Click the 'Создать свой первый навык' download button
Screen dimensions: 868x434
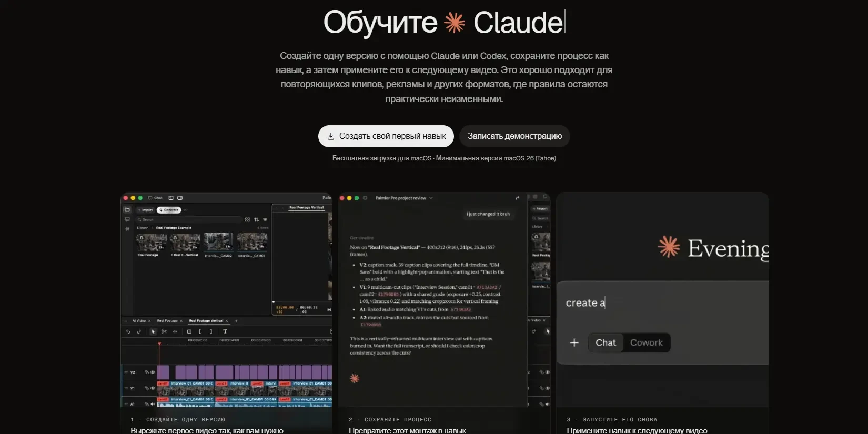[386, 136]
